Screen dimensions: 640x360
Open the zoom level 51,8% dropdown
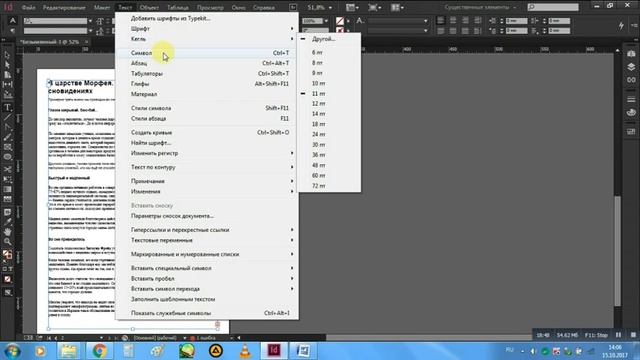330,7
